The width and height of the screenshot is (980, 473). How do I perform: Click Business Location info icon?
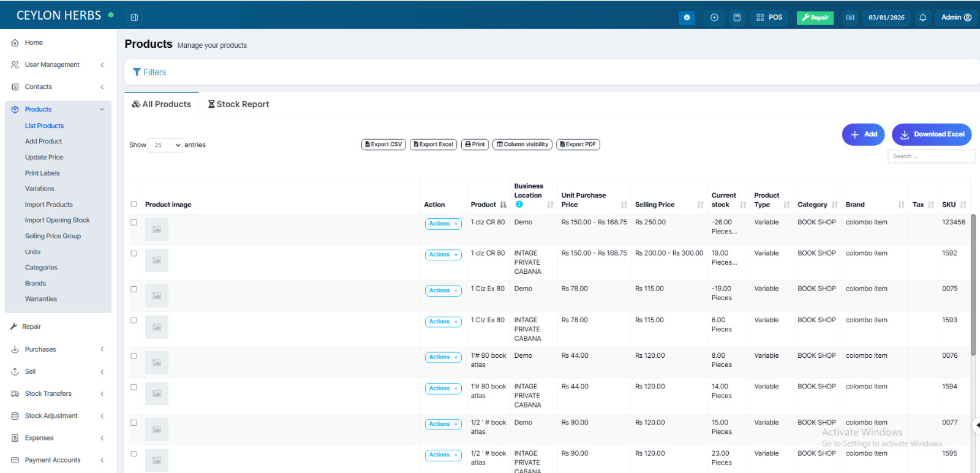pos(519,205)
